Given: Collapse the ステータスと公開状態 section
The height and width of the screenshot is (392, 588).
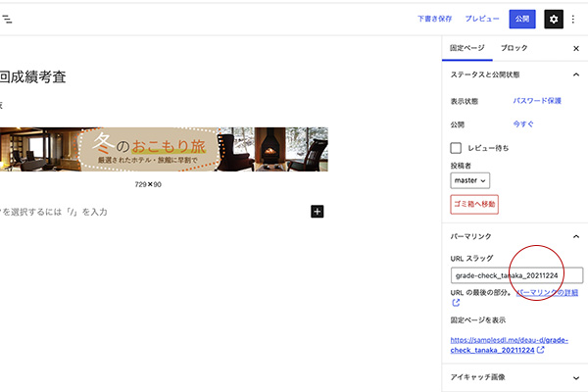Looking at the screenshot, I should (575, 74).
